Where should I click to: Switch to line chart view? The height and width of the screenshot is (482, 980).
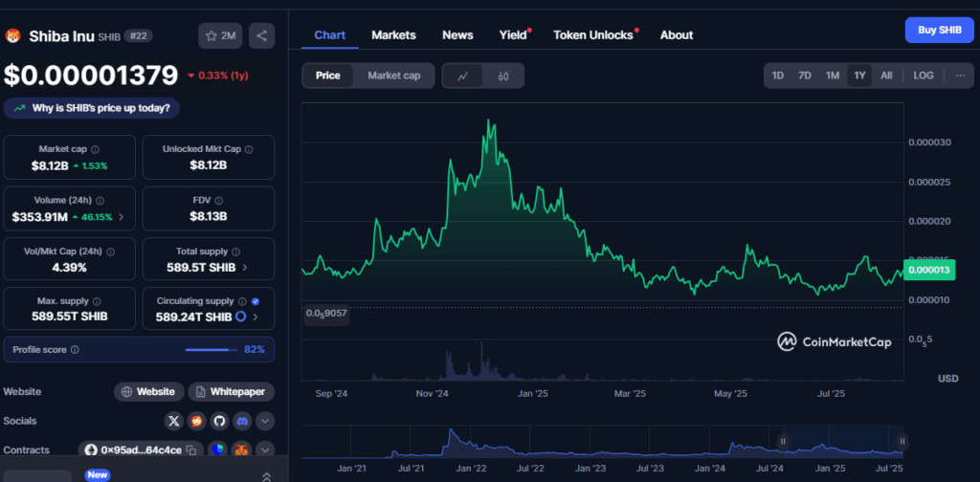[x=462, y=77]
